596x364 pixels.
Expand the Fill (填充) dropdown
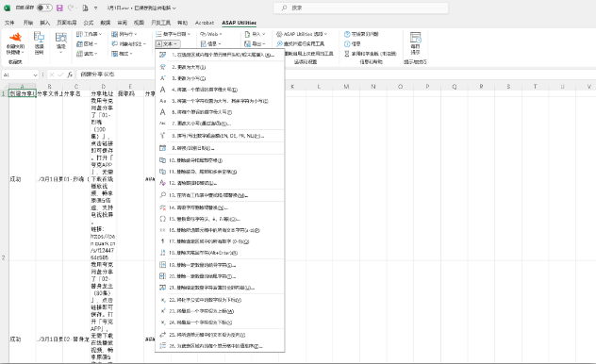87,54
